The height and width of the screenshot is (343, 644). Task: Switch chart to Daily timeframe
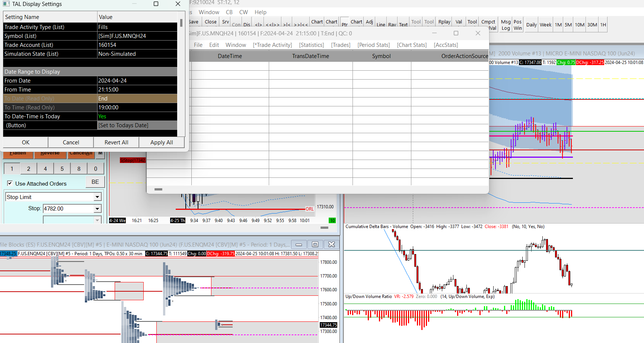click(532, 25)
